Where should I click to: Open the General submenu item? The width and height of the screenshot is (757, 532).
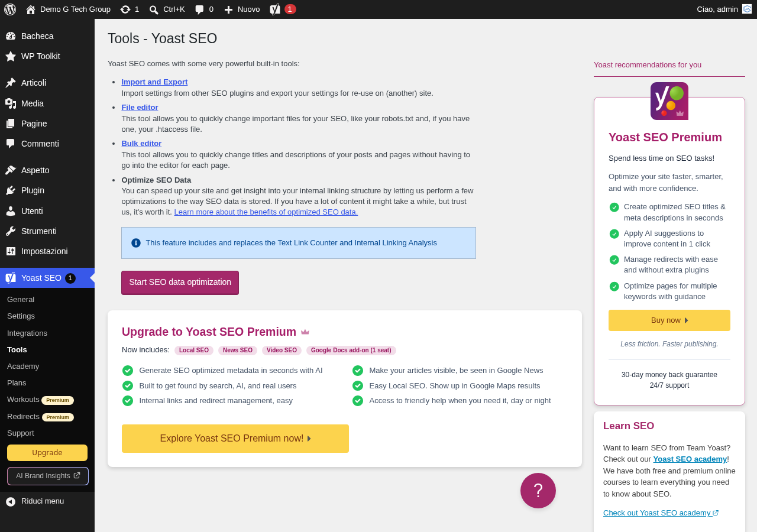(x=21, y=300)
